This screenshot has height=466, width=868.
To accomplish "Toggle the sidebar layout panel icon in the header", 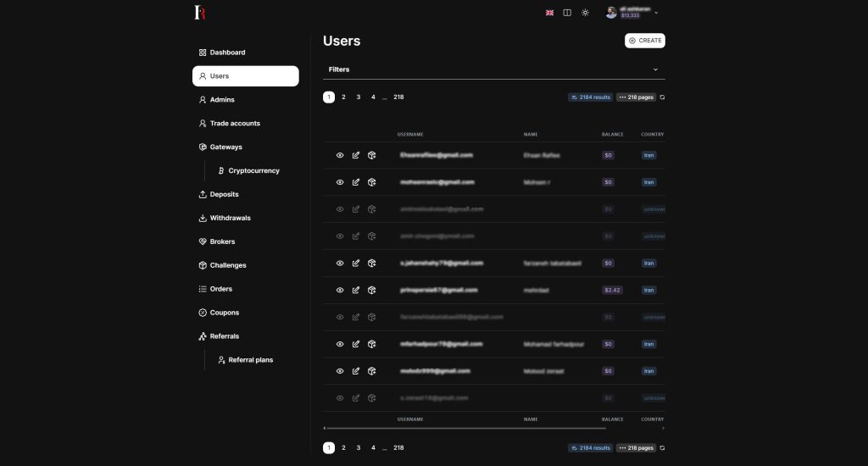I will point(567,13).
